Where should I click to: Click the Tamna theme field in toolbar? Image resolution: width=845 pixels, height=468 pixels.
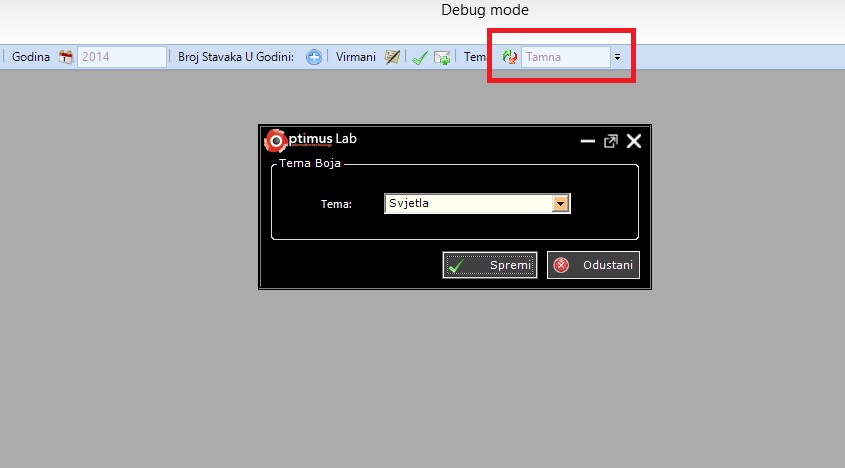[564, 57]
